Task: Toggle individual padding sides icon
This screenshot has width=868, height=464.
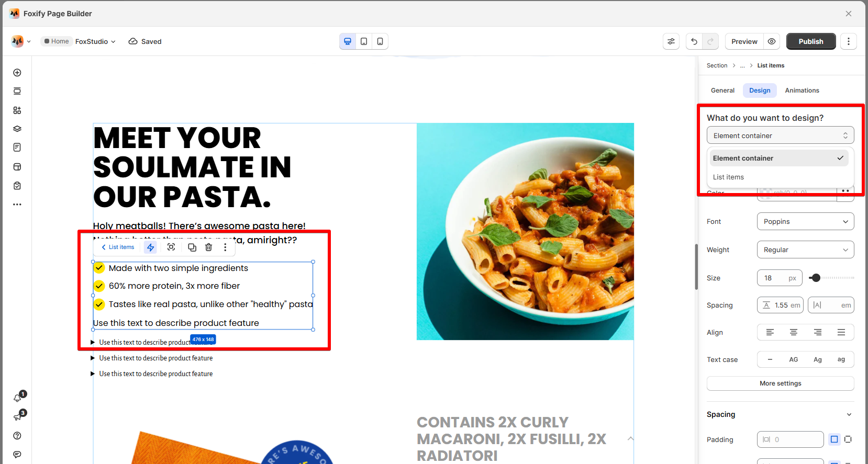Action: tap(848, 439)
